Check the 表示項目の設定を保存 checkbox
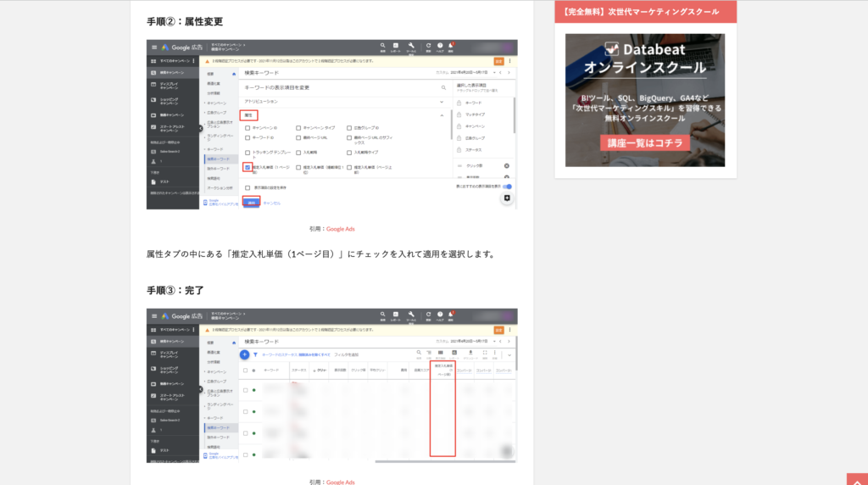Screen dimensions: 868x485 248,187
